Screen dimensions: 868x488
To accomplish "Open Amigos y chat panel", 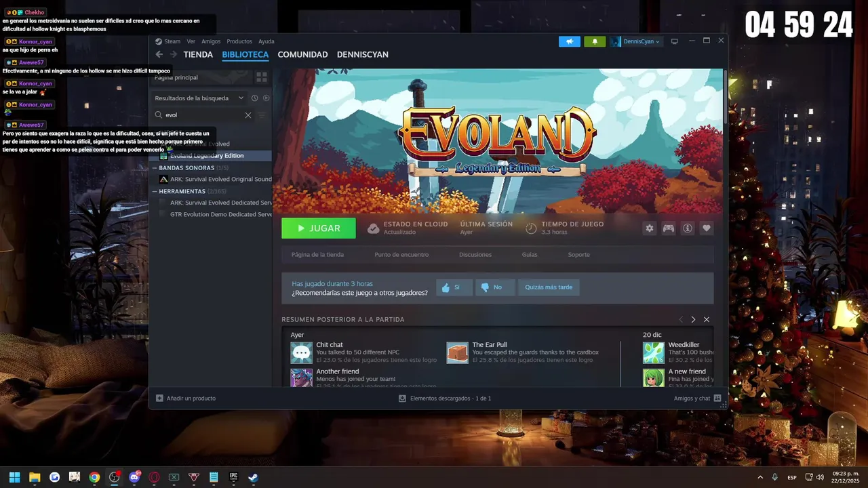I will 697,399.
